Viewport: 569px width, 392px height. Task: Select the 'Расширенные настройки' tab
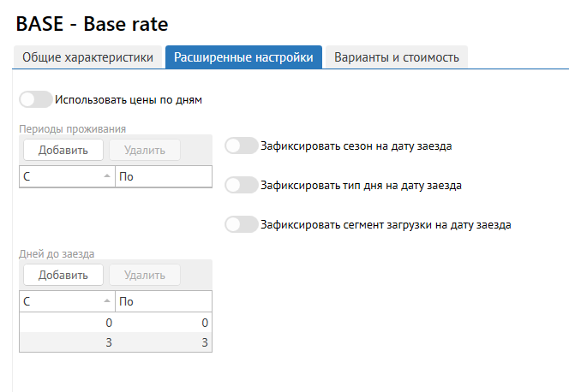pos(243,57)
